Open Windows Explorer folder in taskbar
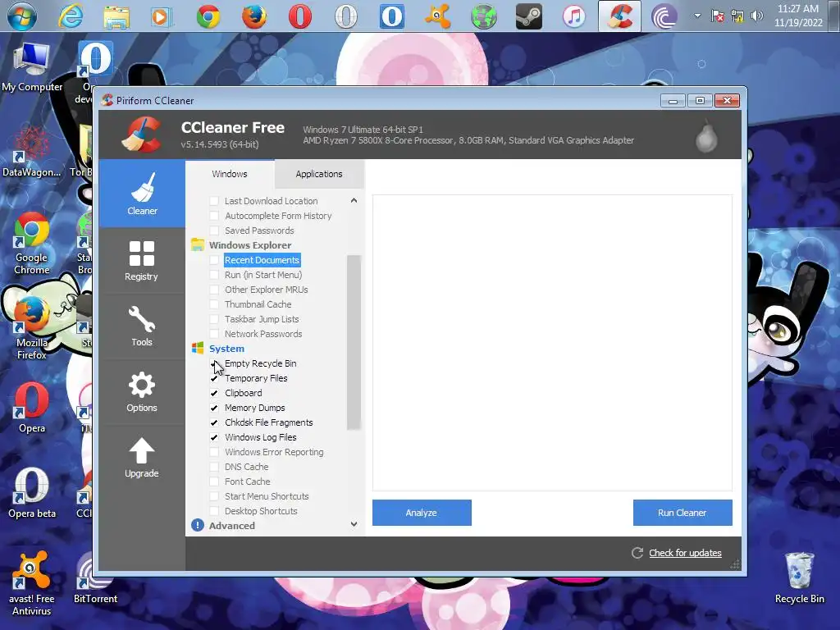Viewport: 840px width, 630px height. tap(116, 17)
